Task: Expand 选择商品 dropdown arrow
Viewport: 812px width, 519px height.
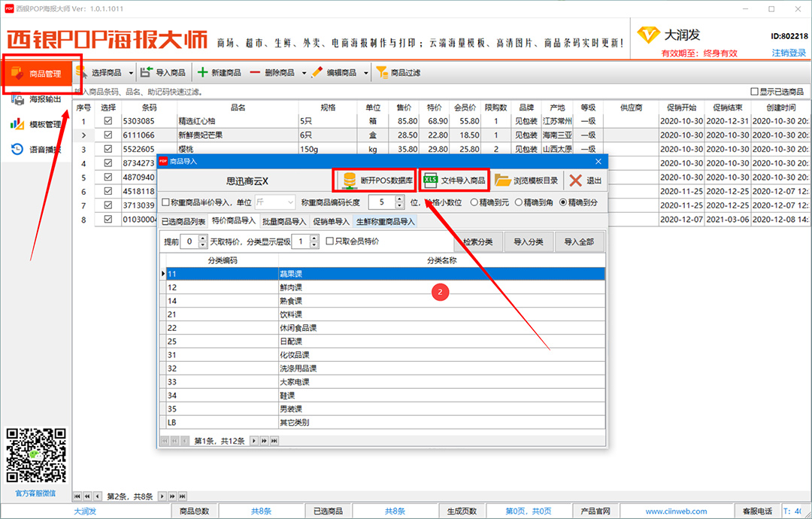Action: tap(132, 74)
